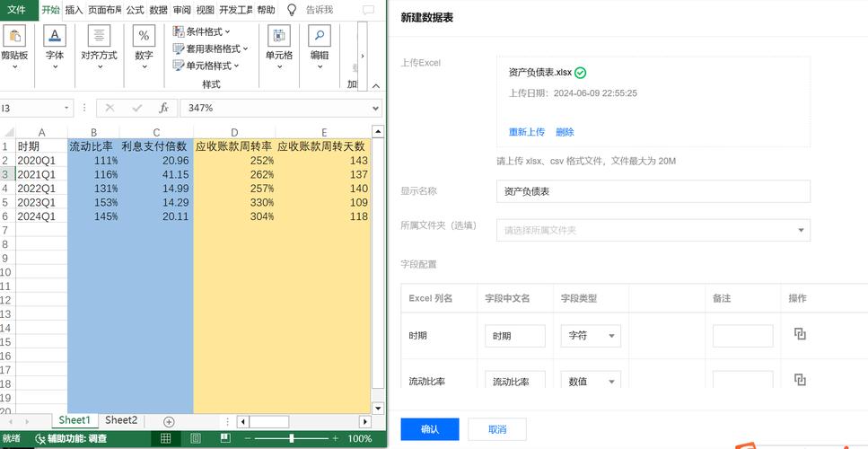Image resolution: width=868 pixels, height=449 pixels.
Task: Click the 取消 cancel button
Action: (497, 429)
